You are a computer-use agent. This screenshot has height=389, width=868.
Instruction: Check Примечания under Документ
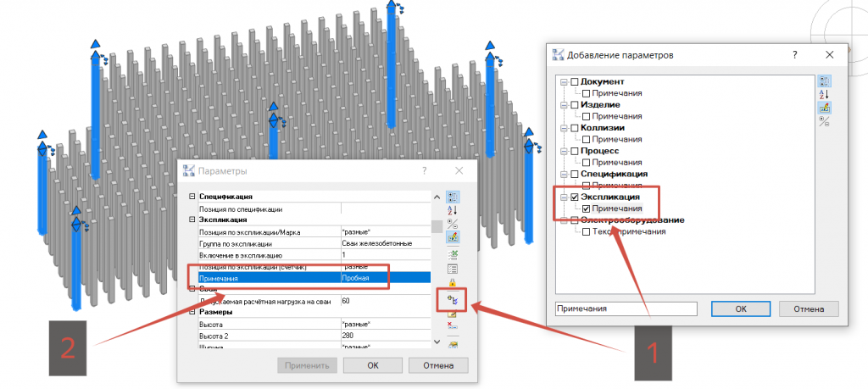(587, 93)
